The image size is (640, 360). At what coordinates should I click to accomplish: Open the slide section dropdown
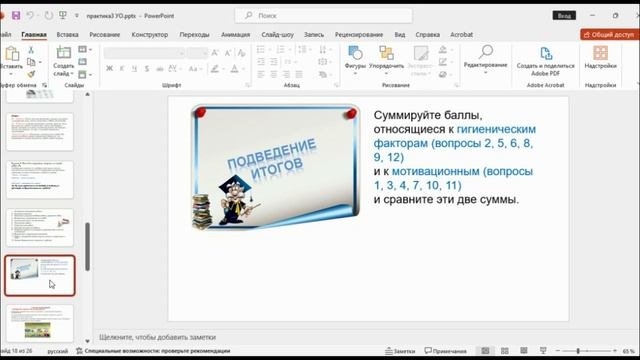click(84, 74)
